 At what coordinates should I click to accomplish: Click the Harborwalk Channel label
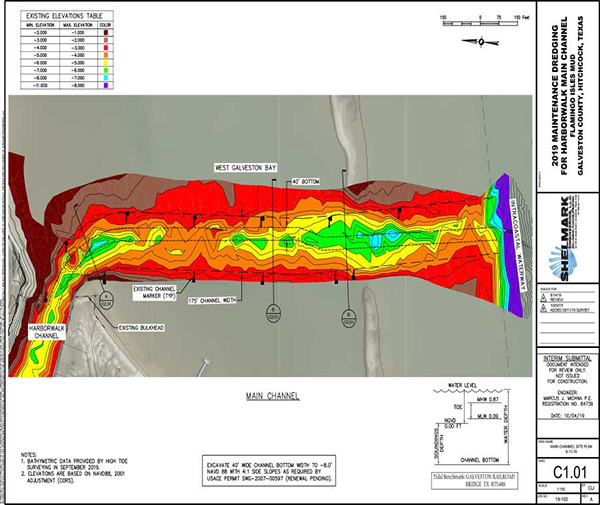pyautogui.click(x=41, y=328)
